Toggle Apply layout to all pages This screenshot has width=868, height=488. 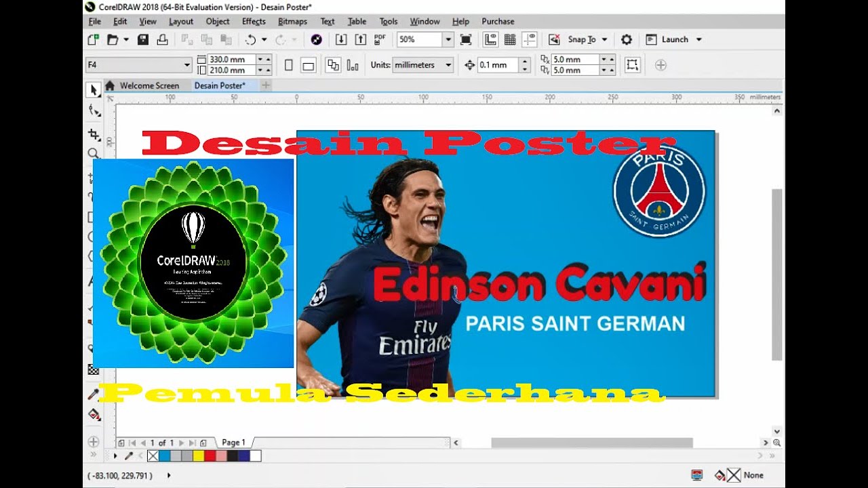pos(333,65)
